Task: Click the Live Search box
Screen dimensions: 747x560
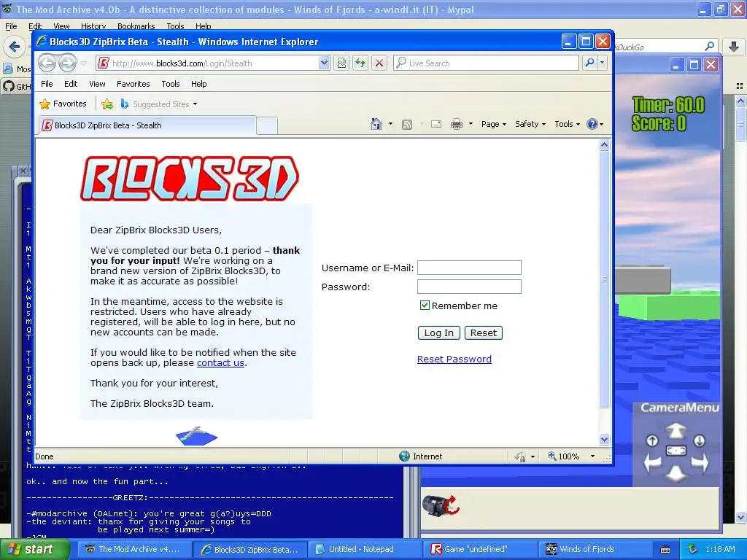Action: point(486,63)
